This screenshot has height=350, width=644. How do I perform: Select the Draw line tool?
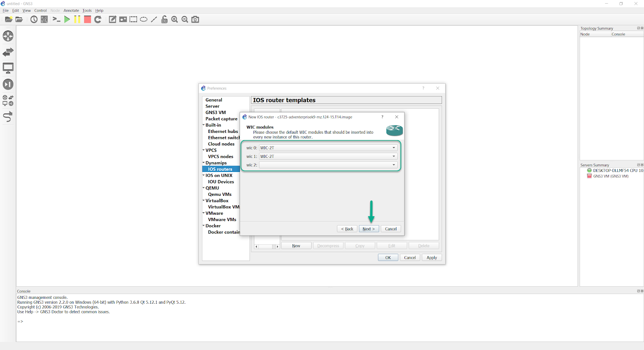154,19
